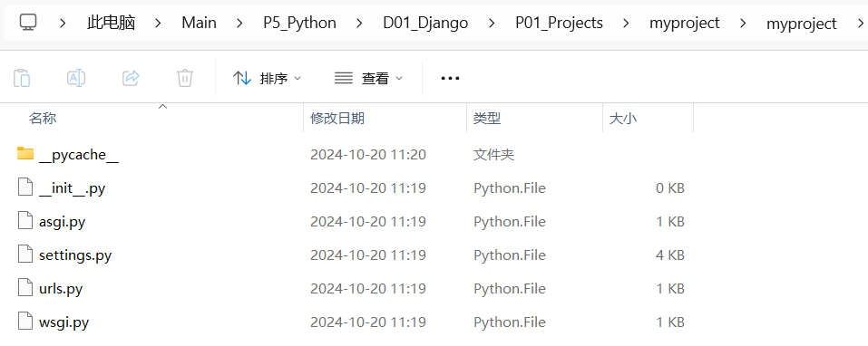Open the 排序 sort dropdown
This screenshot has width=868, height=346.
tap(268, 79)
